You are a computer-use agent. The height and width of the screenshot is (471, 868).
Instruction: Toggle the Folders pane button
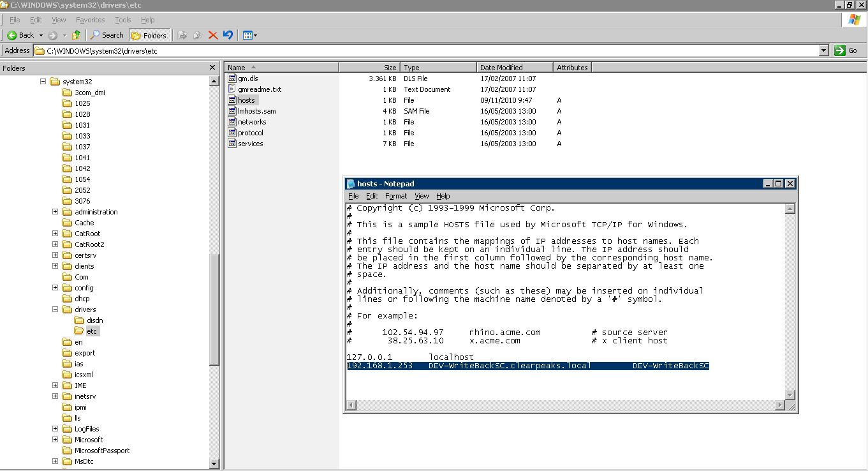click(149, 35)
